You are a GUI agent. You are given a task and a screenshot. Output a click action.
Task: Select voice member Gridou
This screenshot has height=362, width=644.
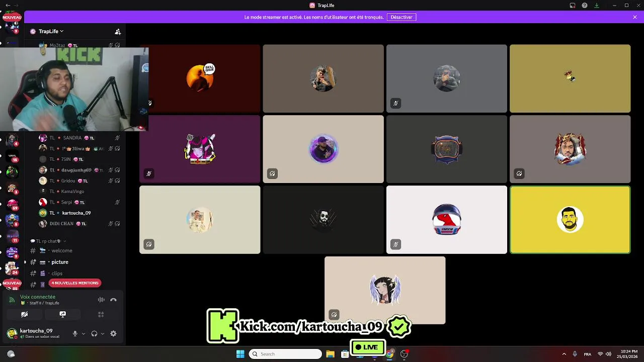(x=79, y=180)
